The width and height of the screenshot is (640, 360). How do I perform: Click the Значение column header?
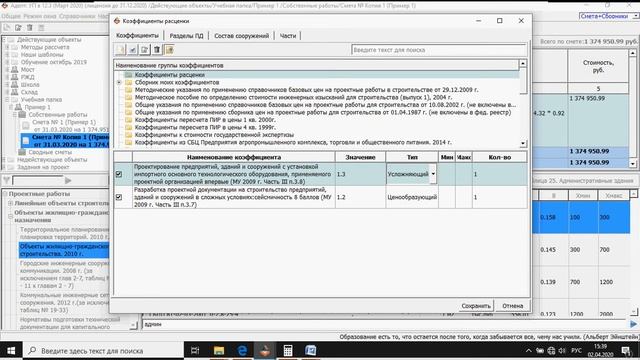[x=360, y=157]
